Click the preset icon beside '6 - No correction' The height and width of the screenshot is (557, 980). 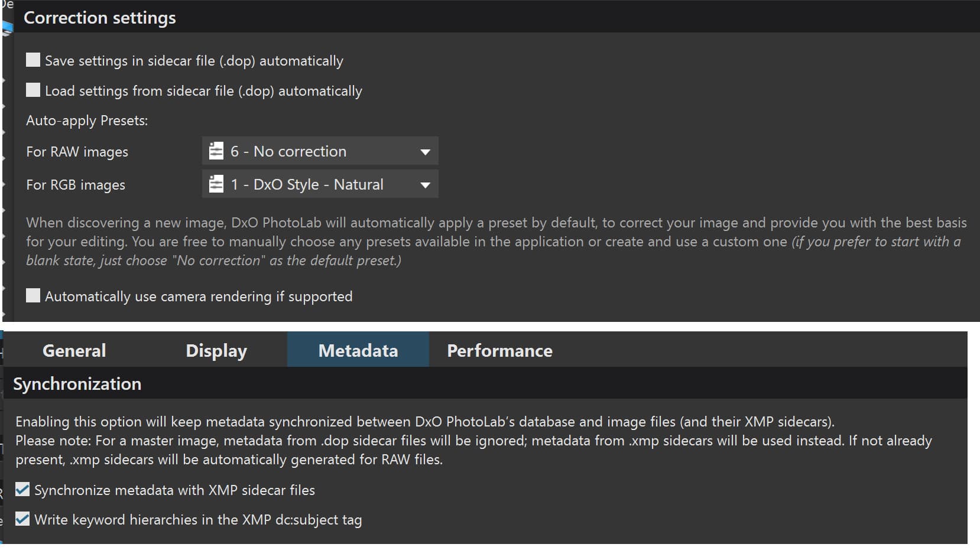216,151
